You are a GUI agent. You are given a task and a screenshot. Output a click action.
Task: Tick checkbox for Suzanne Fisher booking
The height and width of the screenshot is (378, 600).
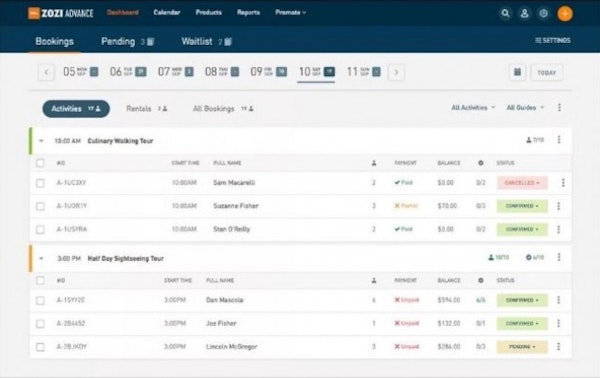pos(40,207)
